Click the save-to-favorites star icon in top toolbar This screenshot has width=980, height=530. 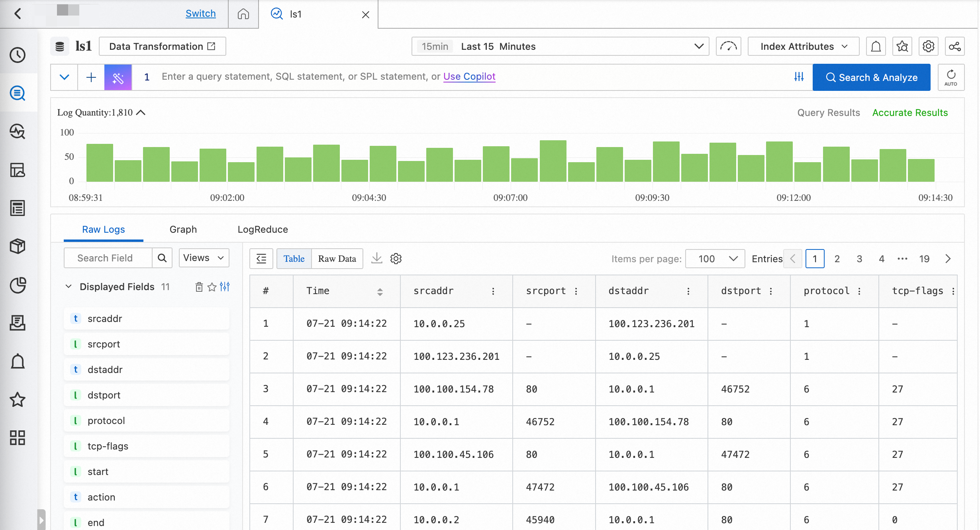pos(902,47)
